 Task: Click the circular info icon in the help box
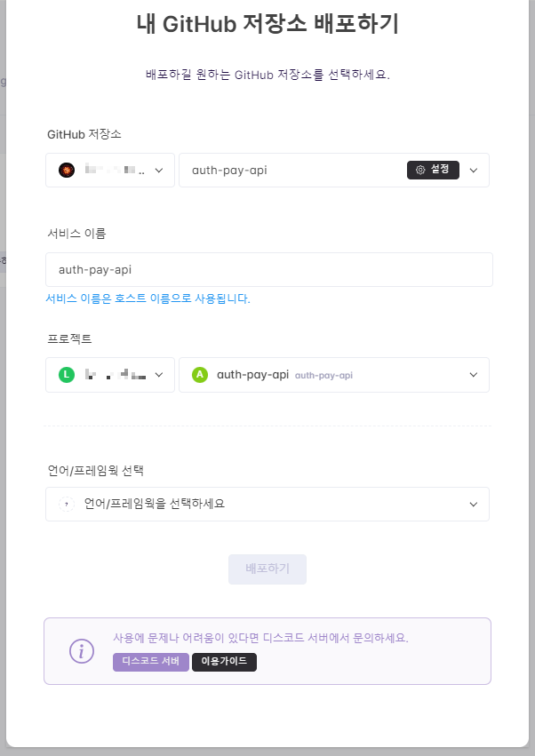pyautogui.click(x=82, y=651)
